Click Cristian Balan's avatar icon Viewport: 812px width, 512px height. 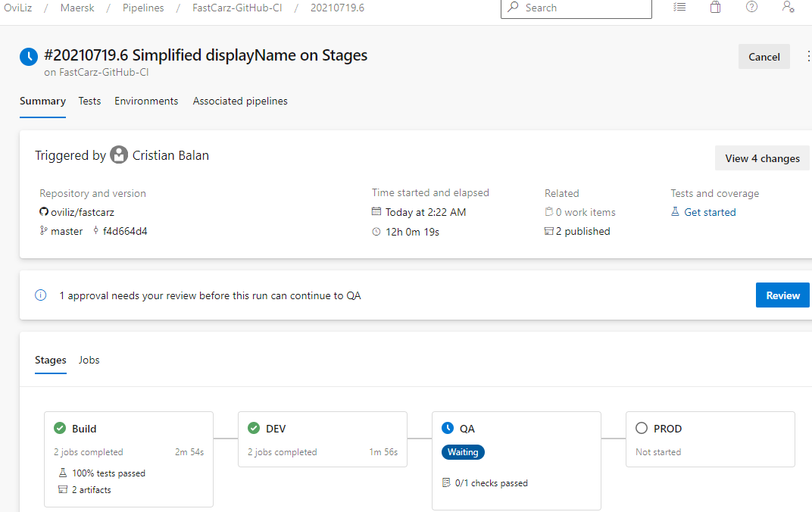(x=119, y=155)
